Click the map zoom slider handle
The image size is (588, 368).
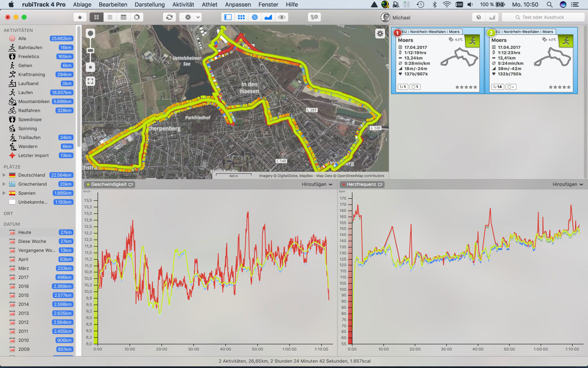(90, 50)
